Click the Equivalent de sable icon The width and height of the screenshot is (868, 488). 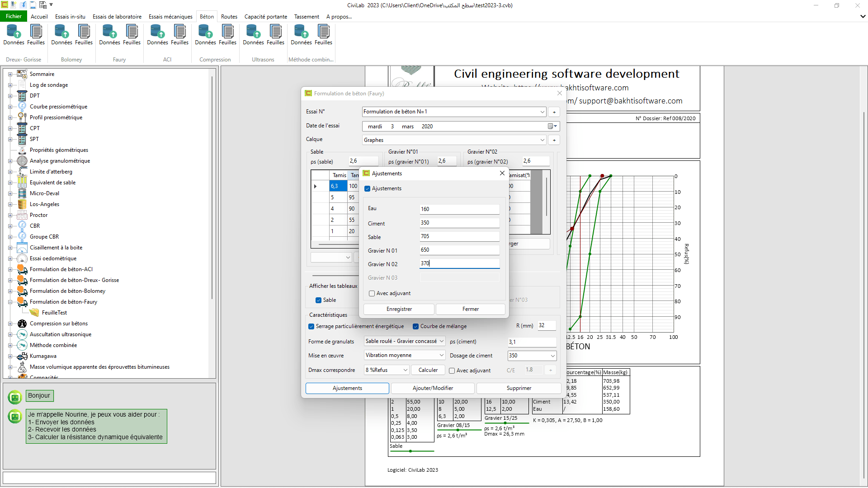tap(22, 183)
